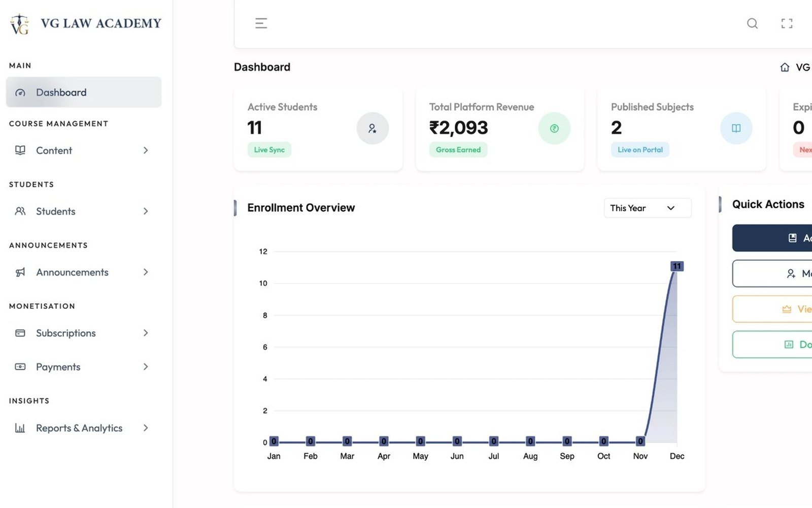Expand the Content chevron arrow
The height and width of the screenshot is (508, 812).
pos(146,150)
